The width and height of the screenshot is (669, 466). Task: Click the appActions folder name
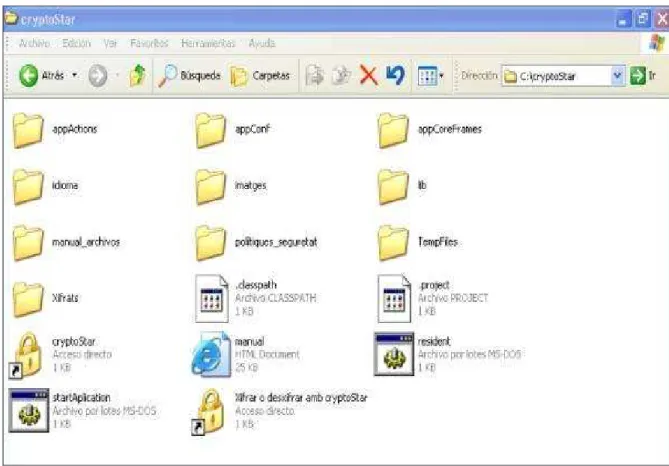tap(75, 129)
